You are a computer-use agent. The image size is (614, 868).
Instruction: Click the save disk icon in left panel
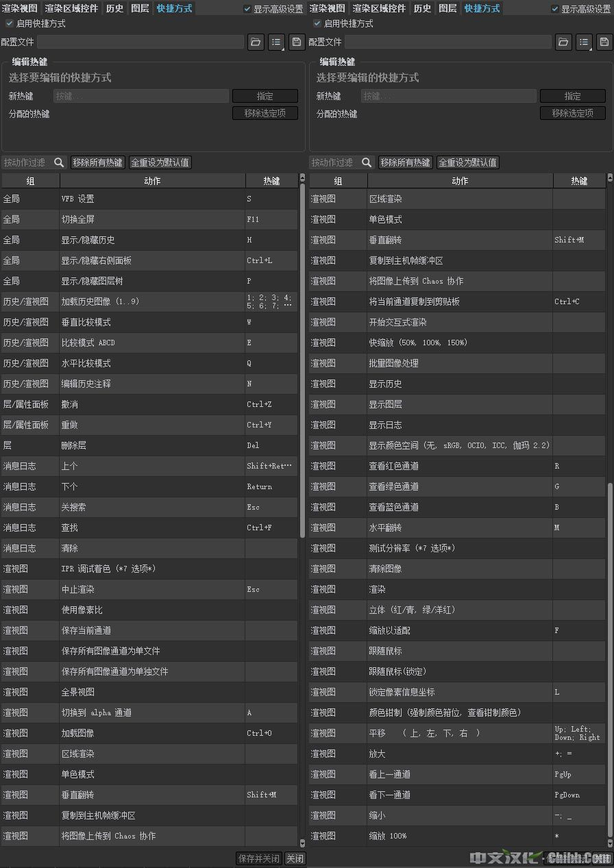[x=297, y=42]
